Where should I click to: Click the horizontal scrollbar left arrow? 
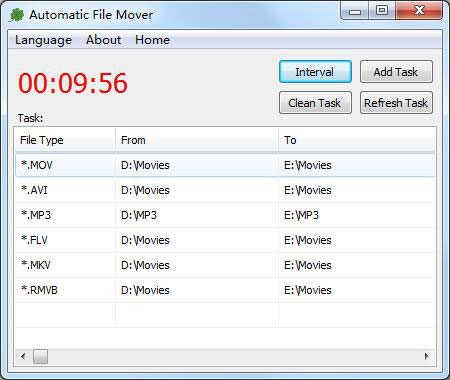(x=23, y=356)
